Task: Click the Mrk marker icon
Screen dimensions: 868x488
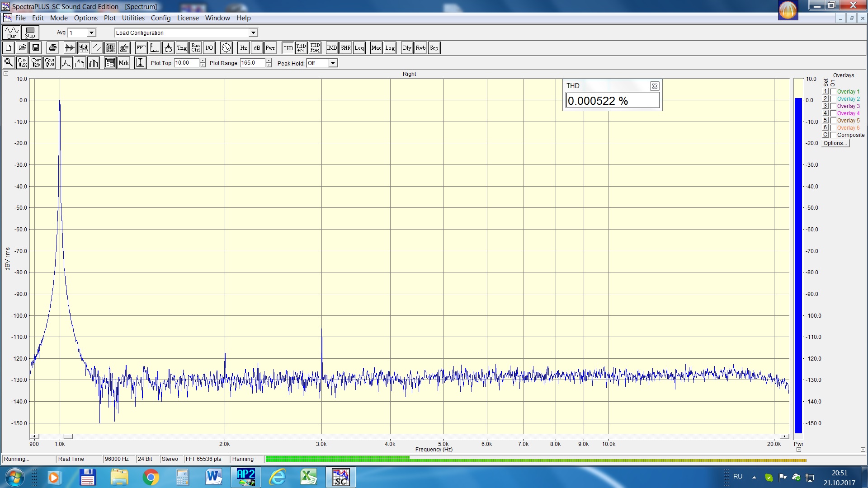Action: (x=123, y=63)
